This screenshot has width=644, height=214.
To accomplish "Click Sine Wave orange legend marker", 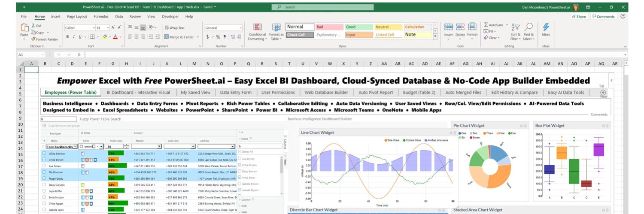I will 385,140.
